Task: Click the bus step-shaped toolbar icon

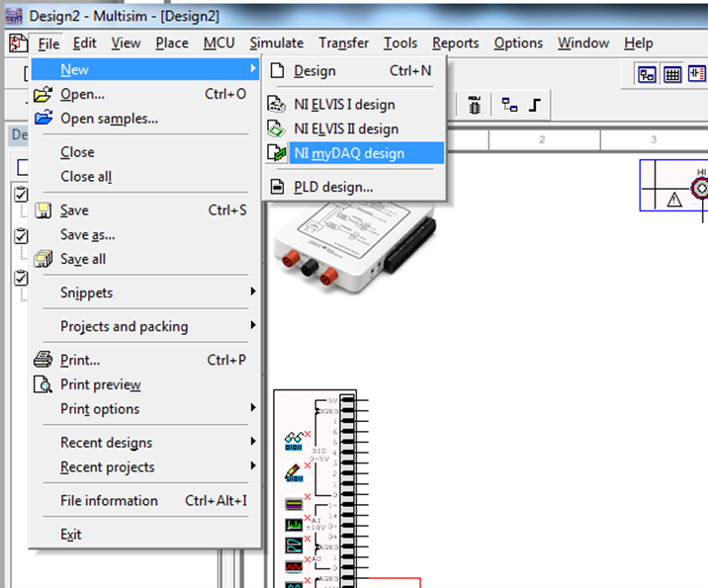Action: coord(535,105)
